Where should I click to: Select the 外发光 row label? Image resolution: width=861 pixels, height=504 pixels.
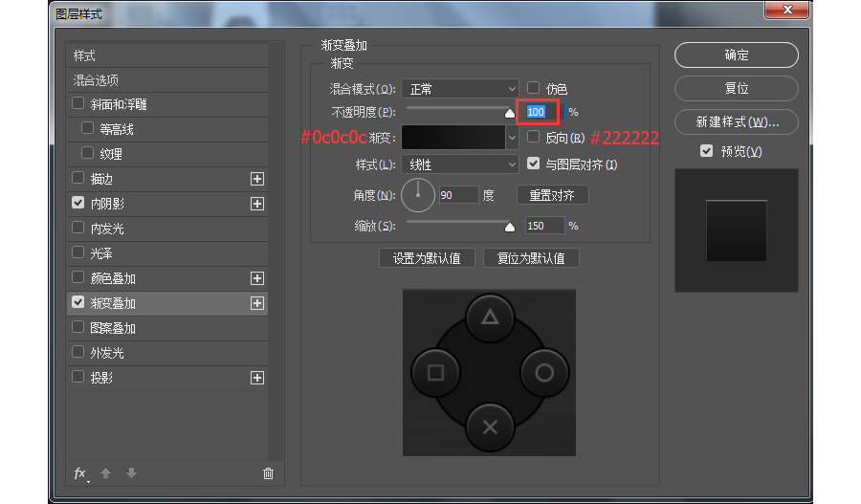pos(107,353)
